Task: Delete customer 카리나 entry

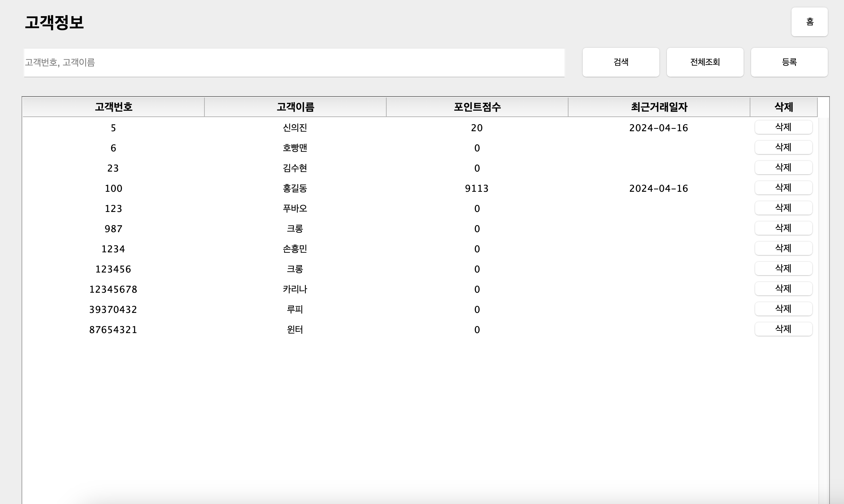Action: point(783,289)
